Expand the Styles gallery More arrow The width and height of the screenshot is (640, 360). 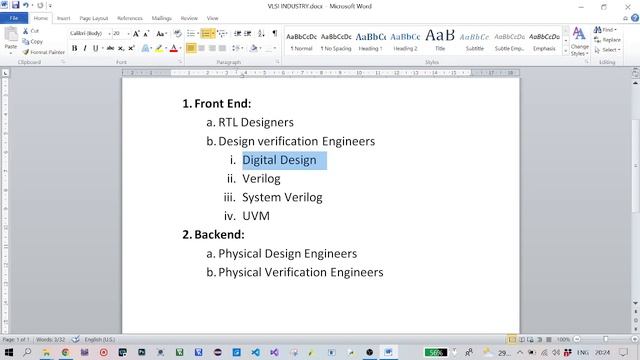click(x=566, y=51)
